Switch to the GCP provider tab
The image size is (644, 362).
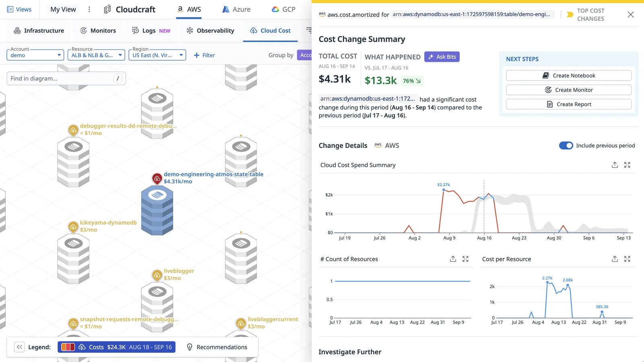click(x=283, y=9)
